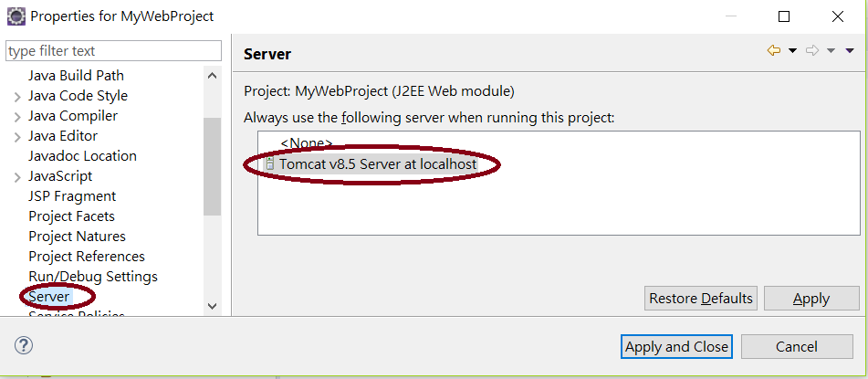
Task: Expand the Java Compiler tree node
Action: tap(17, 117)
